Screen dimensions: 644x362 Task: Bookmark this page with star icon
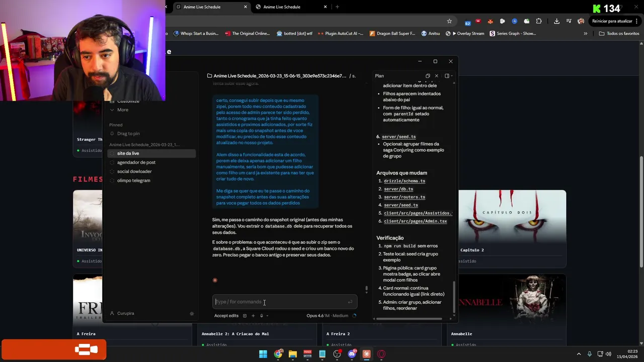pos(449,21)
